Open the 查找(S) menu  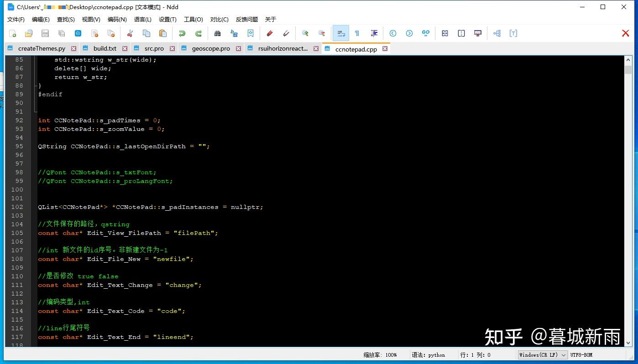pos(66,19)
